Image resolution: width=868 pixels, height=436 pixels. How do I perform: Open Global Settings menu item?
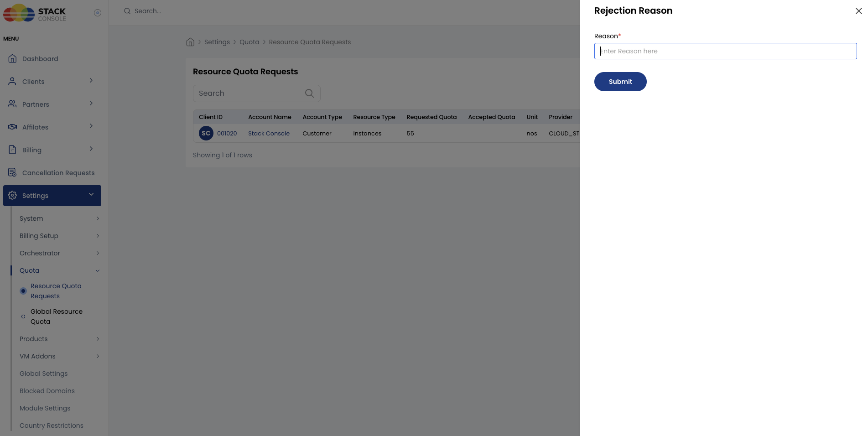click(43, 374)
